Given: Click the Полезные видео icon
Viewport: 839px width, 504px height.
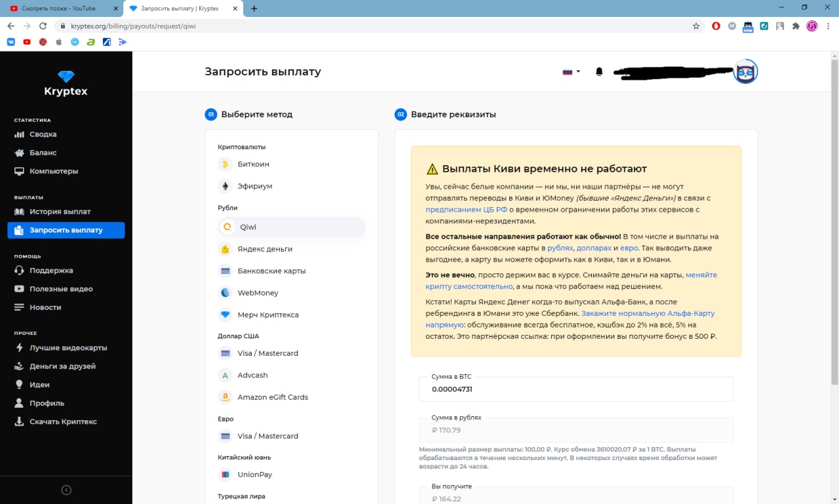Looking at the screenshot, I should tap(19, 289).
